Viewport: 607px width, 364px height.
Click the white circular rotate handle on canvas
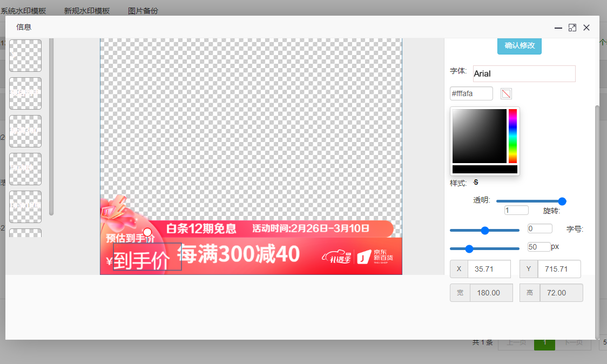click(147, 232)
